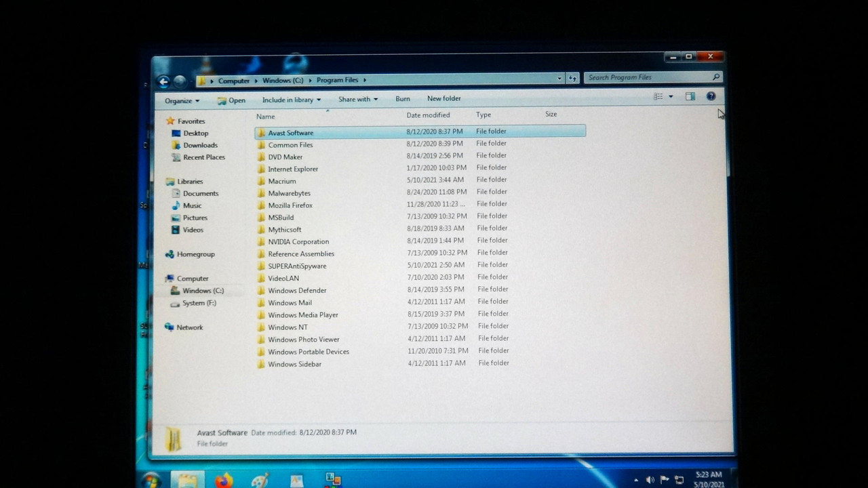The width and height of the screenshot is (868, 488).
Task: Select the Reference Assemblies folder
Action: pos(301,254)
